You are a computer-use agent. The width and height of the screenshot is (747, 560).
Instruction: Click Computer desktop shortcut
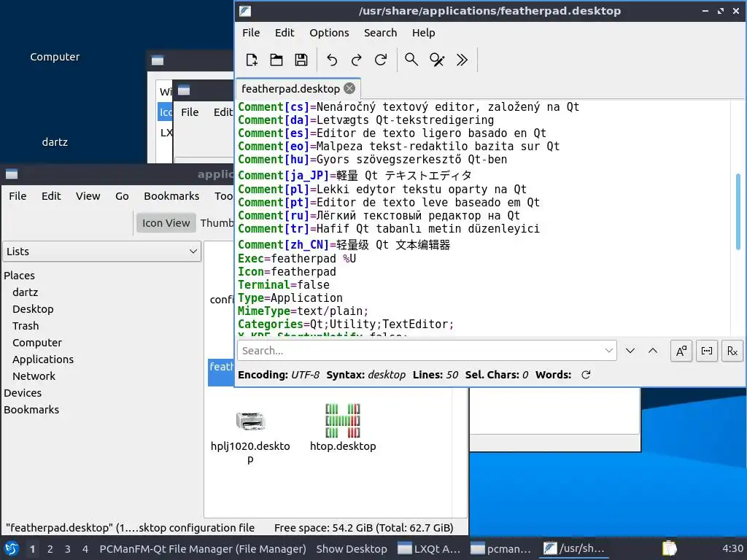[x=55, y=57]
